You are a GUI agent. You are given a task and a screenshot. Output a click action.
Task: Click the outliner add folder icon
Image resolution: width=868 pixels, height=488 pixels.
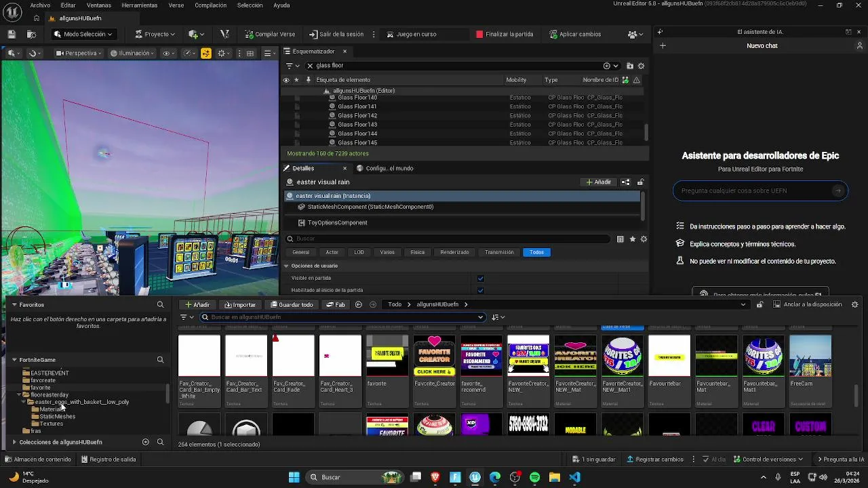(630, 66)
